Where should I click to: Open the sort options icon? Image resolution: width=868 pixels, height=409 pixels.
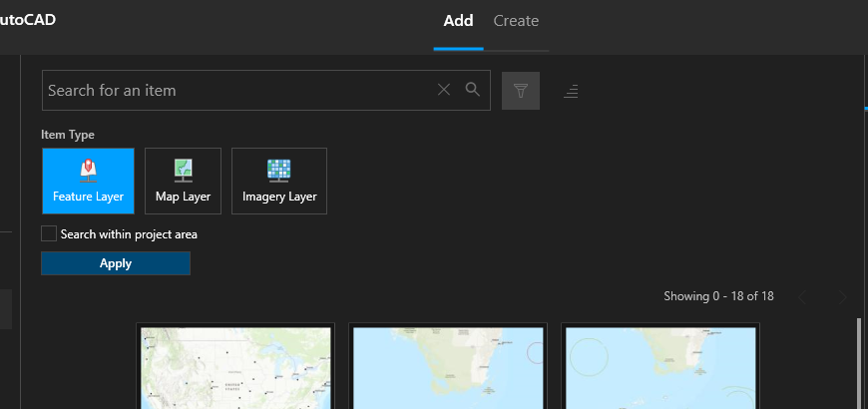pos(571,91)
